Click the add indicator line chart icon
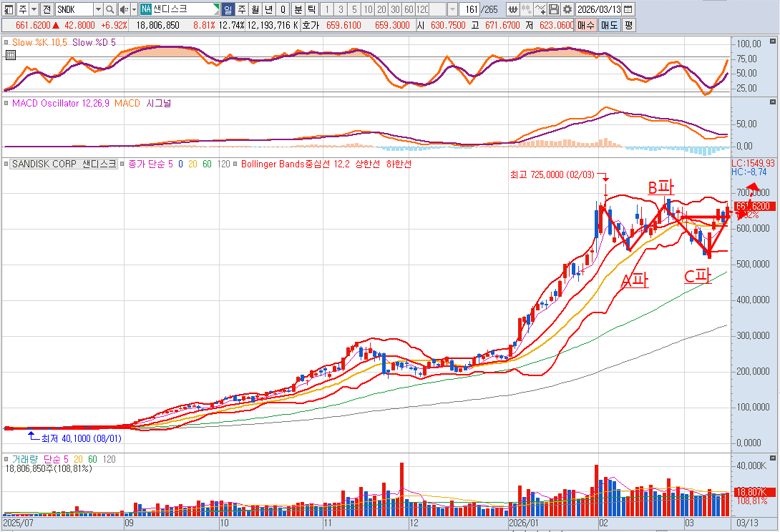The height and width of the screenshot is (532, 780). 540,9
